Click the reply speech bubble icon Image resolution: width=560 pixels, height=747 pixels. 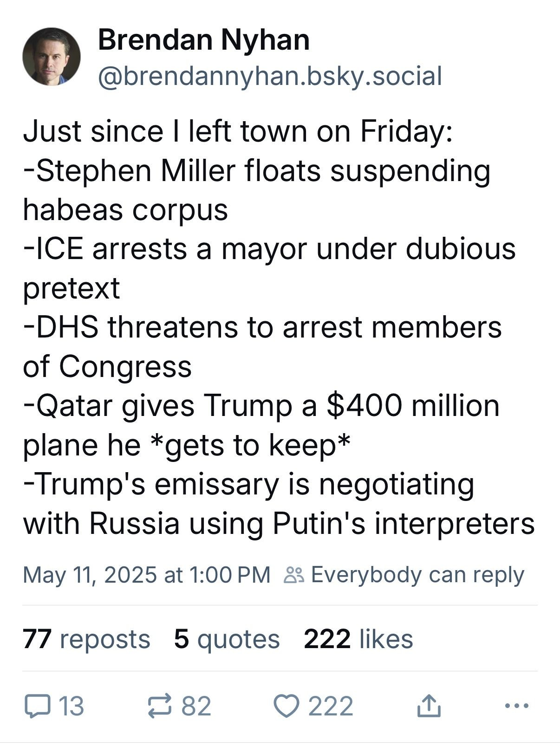click(36, 706)
